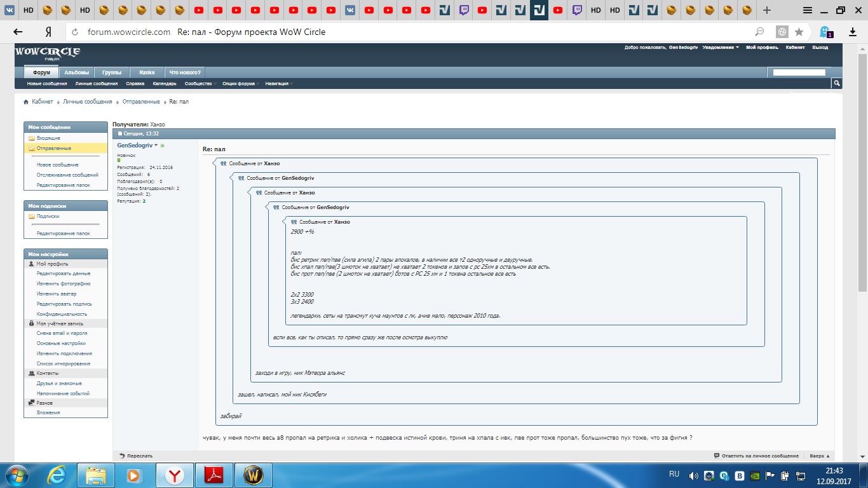Viewport: 868px width, 488px height.
Task: Click the home icon in breadcrumbs
Action: click(26, 102)
